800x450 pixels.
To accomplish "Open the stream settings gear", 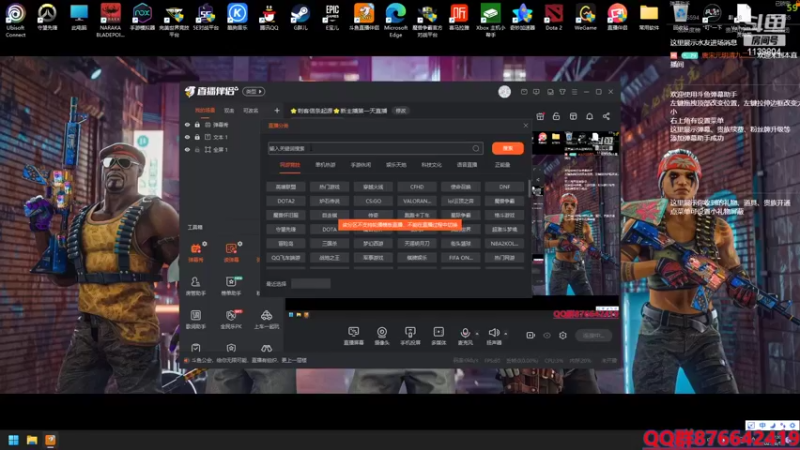I will (x=563, y=335).
